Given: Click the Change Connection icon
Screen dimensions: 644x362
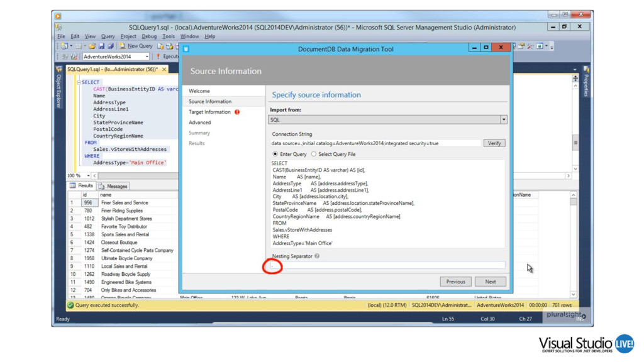Looking at the screenshot, I should 74,57.
